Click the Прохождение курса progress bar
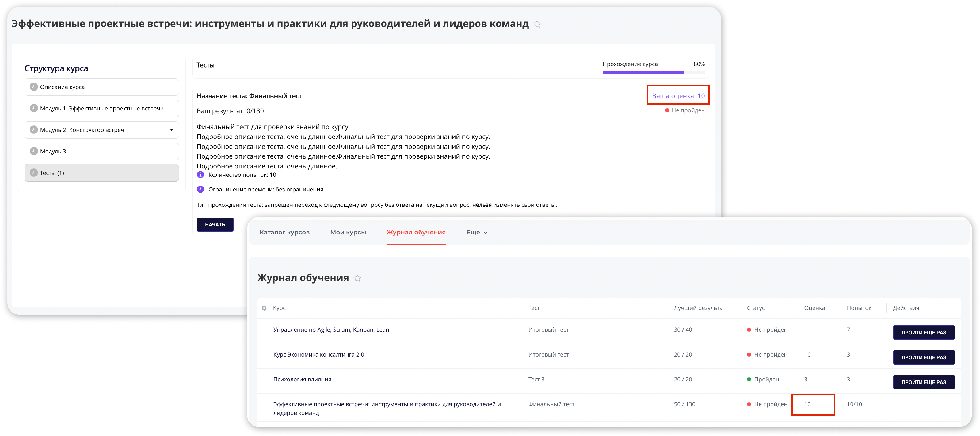The image size is (980, 436). (653, 72)
